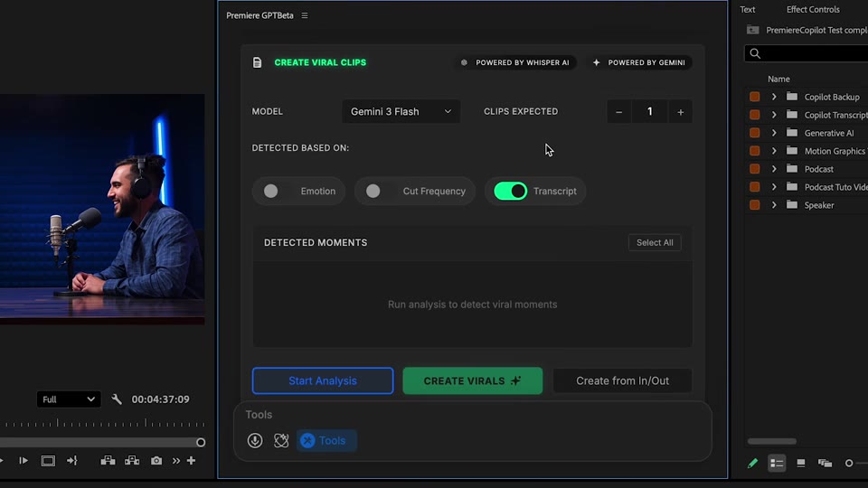The height and width of the screenshot is (488, 868).
Task: Open the Gemini 3 Flash model dropdown
Action: tap(401, 112)
